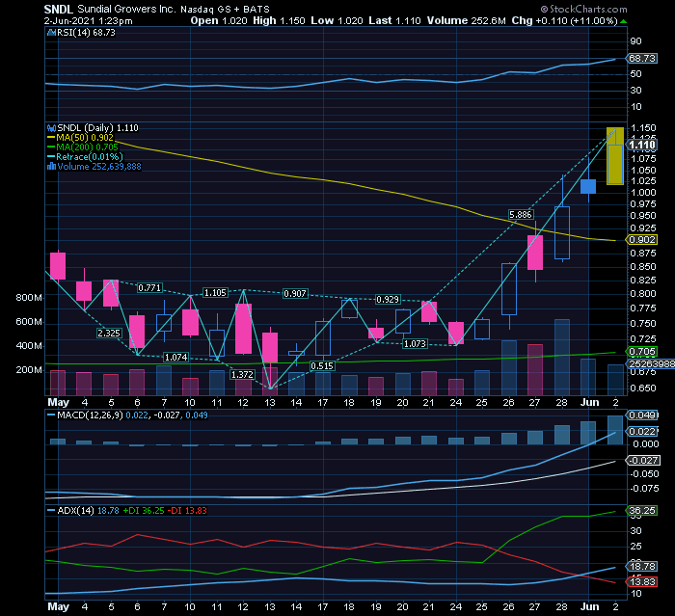The width and height of the screenshot is (675, 616).
Task: Click the 5.886 retracement label
Action: coord(521,215)
